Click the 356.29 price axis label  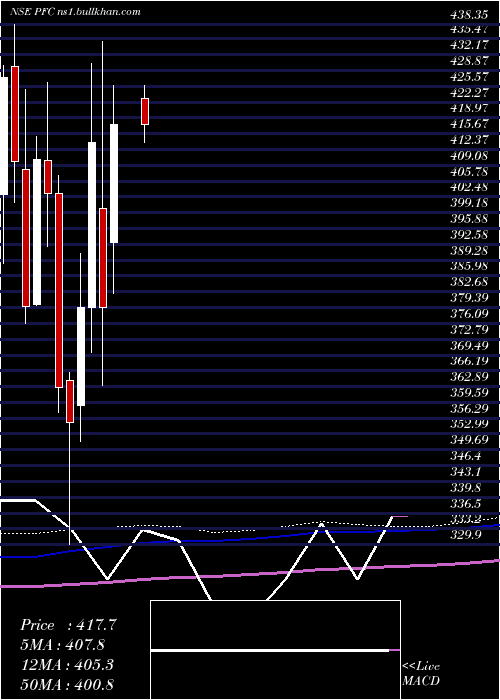[471, 408]
